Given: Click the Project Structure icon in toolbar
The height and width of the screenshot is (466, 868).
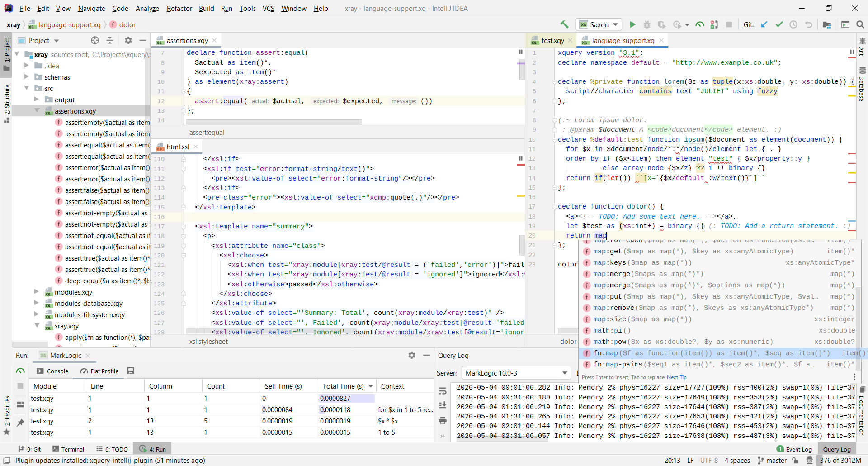Looking at the screenshot, I should point(827,24).
